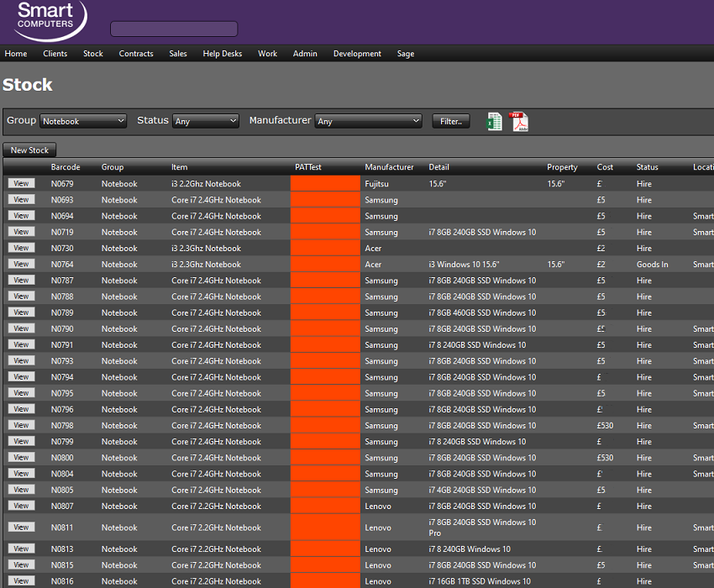714x588 pixels.
Task: View stock item N0764
Action: click(x=21, y=264)
